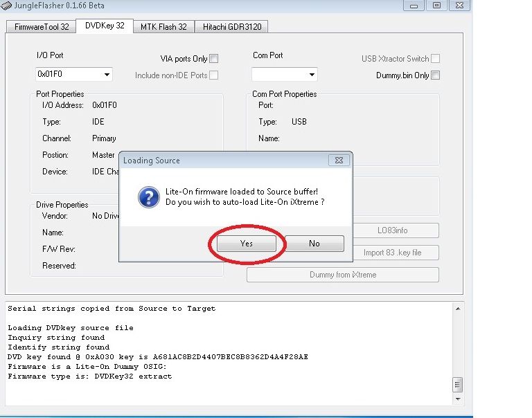Minimize the JungleFlasher window
532x418 pixels.
[x=416, y=6]
